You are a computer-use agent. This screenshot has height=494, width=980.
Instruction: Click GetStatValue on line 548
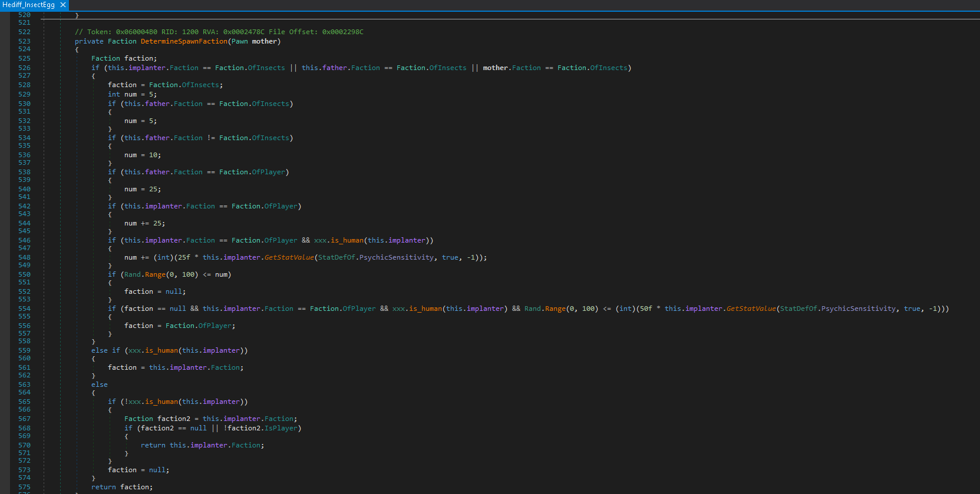click(289, 257)
